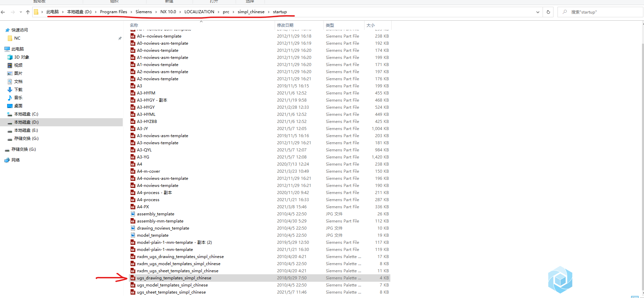The image size is (644, 298).
Task: Select file A4-process - 副本
Action: (x=154, y=193)
